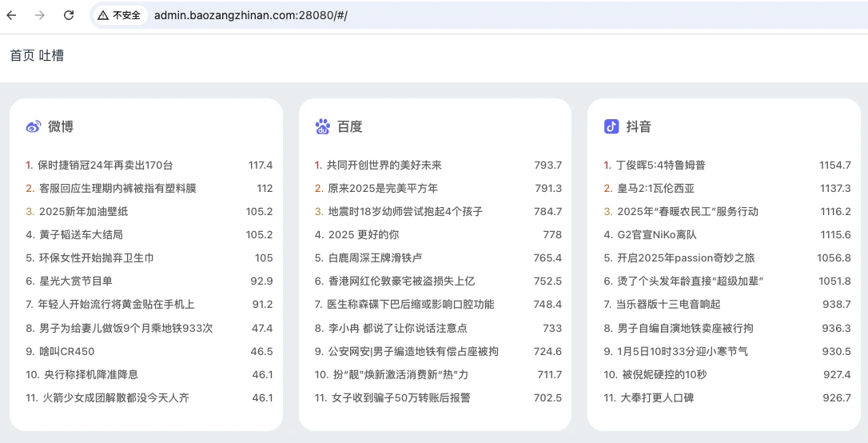Click Baidu heat value 793.7
868x443 pixels.
click(548, 165)
